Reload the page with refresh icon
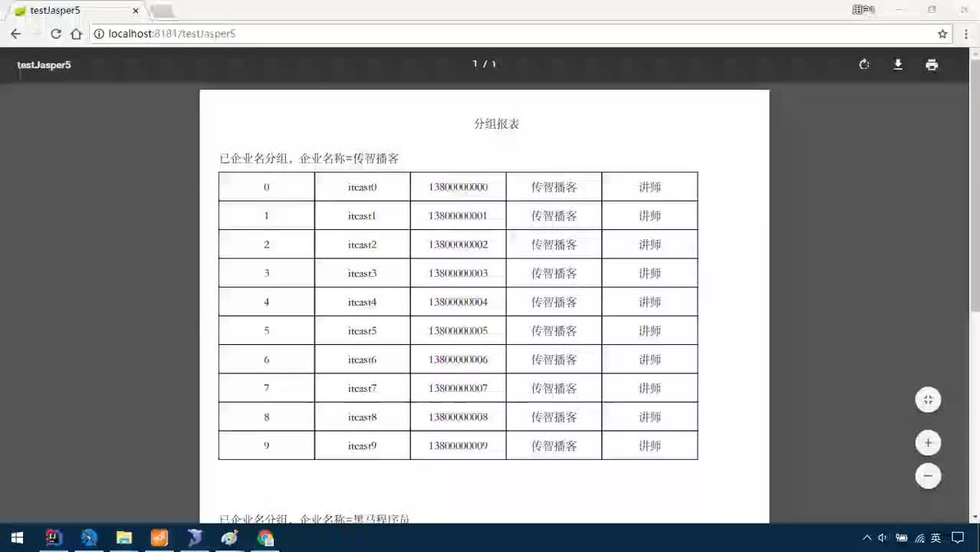Screen dimensions: 980x552 (x=55, y=34)
